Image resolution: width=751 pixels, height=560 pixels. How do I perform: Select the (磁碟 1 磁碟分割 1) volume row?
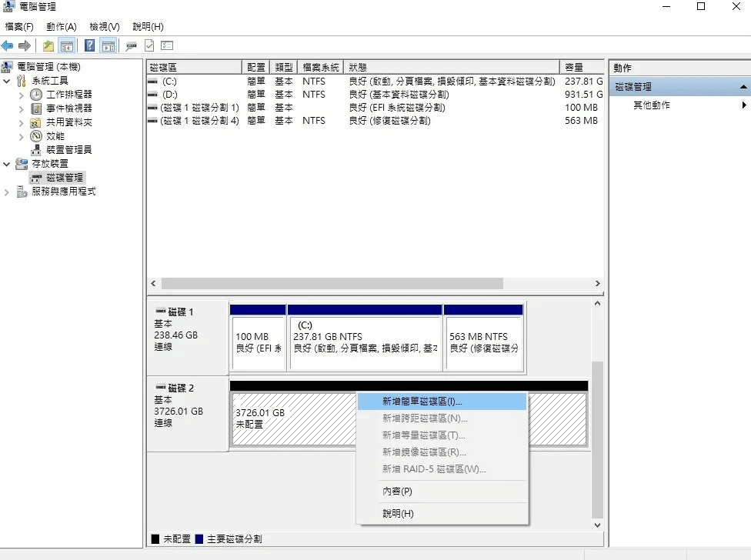click(x=375, y=107)
